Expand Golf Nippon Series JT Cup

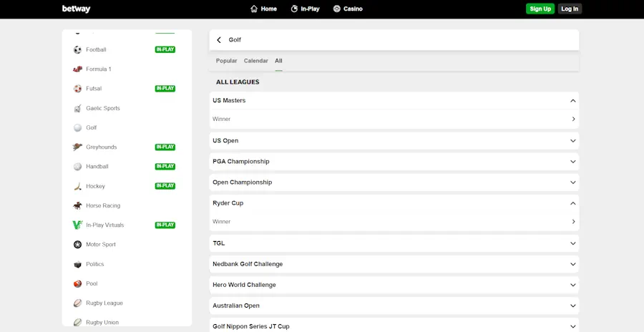573,327
